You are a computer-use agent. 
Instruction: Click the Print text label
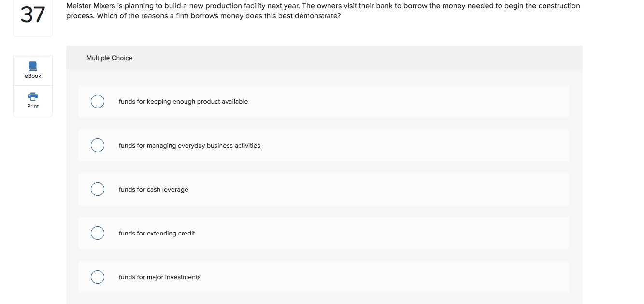[x=32, y=106]
